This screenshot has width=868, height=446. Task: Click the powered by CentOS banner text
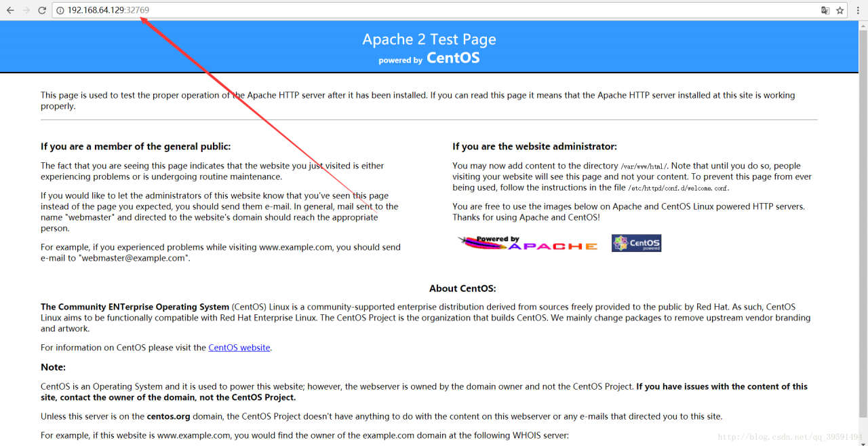(x=429, y=58)
